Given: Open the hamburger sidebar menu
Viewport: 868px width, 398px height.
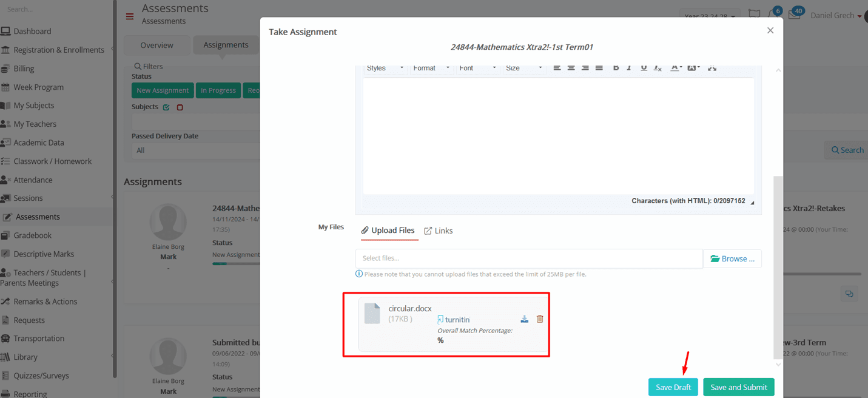Looking at the screenshot, I should 130,16.
